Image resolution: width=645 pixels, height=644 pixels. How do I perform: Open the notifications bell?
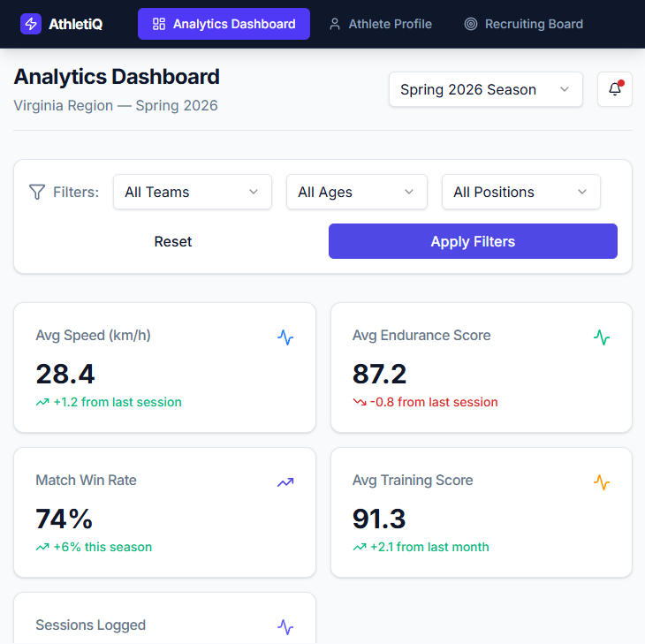click(615, 89)
